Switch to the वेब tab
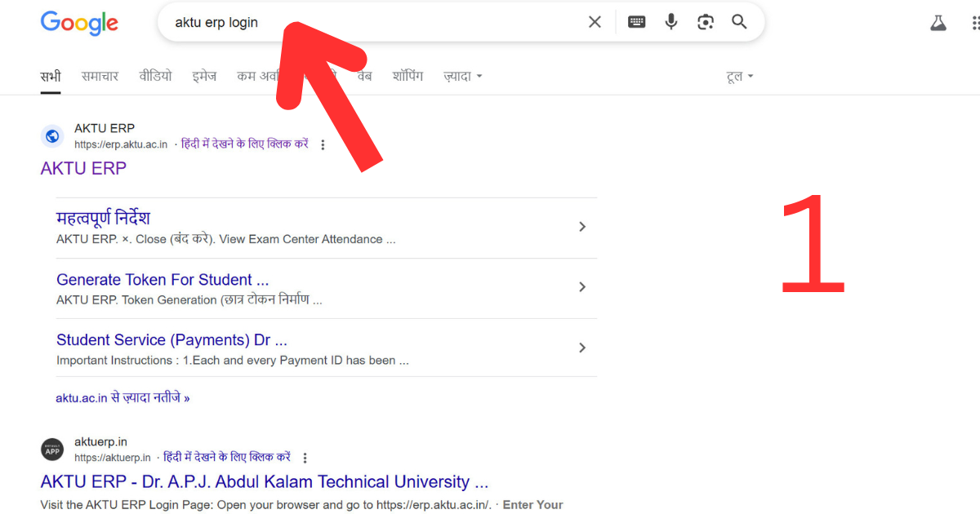This screenshot has height=514, width=980. pos(364,77)
